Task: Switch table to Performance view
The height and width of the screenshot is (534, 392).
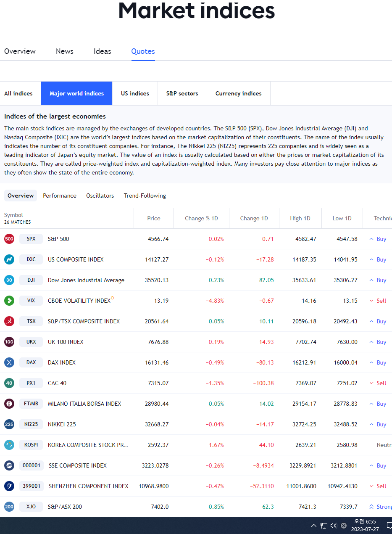Action: pyautogui.click(x=60, y=196)
